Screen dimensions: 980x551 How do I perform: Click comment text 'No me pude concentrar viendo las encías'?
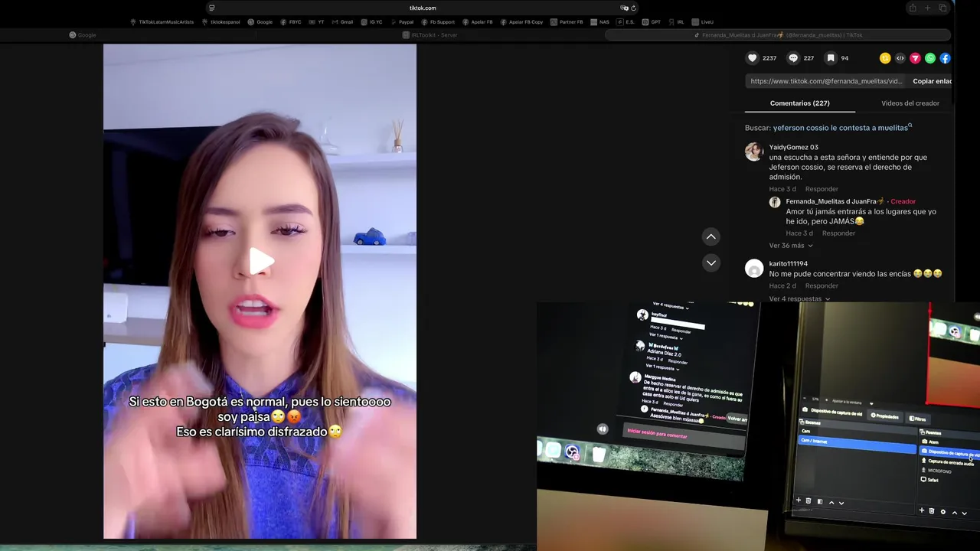[840, 274]
